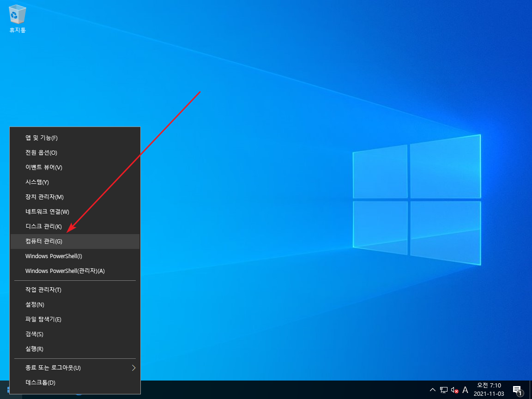Open 실행(R) run dialog
Screen dimensions: 532x399
[x=75, y=349]
